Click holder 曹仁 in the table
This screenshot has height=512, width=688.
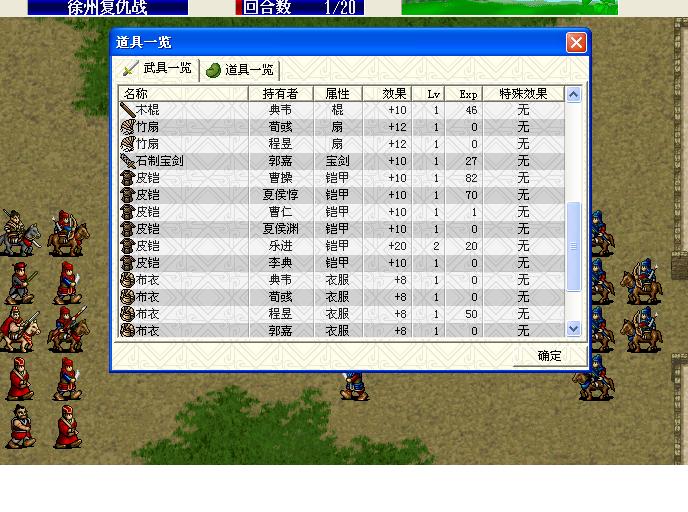(x=280, y=212)
